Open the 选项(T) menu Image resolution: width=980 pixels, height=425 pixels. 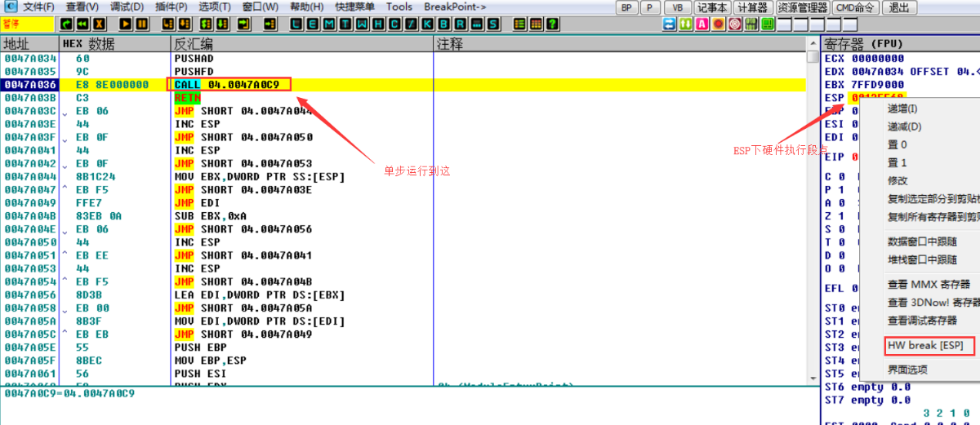pyautogui.click(x=215, y=7)
